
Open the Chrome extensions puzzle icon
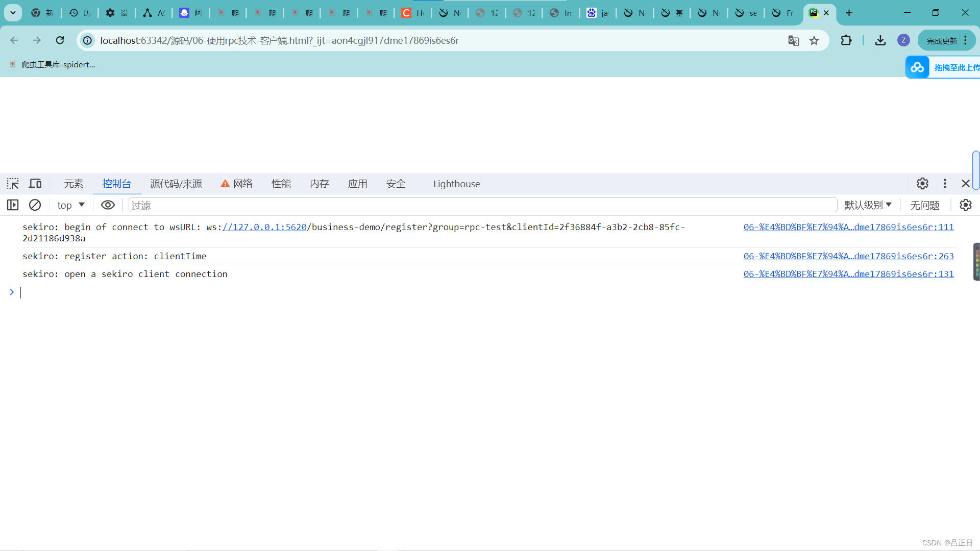point(846,40)
